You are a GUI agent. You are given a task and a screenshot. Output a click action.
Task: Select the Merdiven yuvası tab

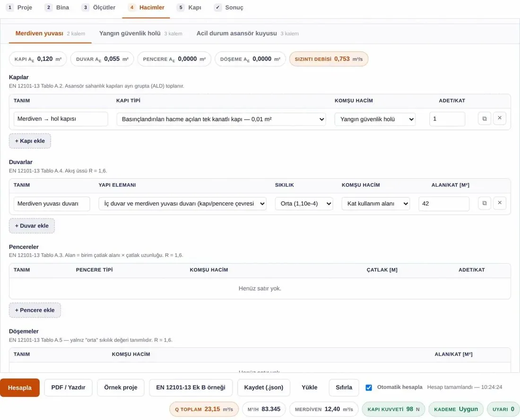(50, 34)
